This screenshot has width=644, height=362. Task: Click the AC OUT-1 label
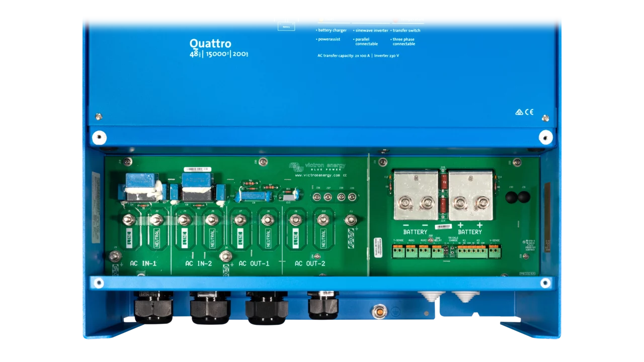point(254,263)
